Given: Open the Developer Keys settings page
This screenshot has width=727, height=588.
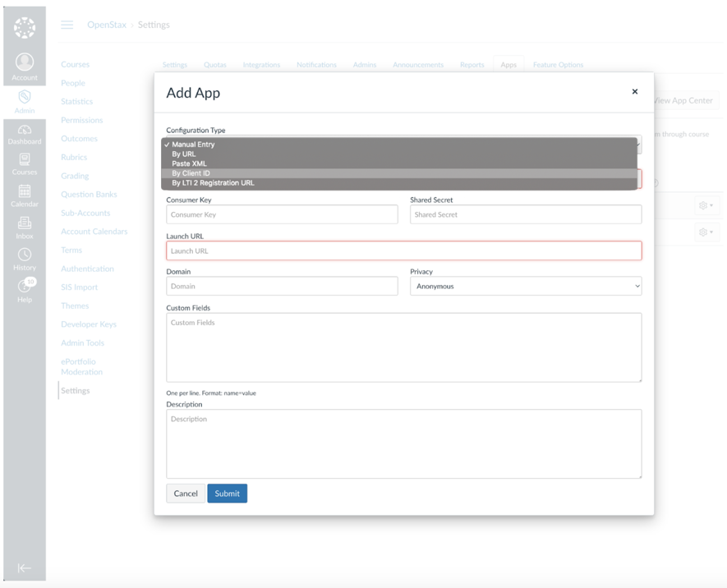Looking at the screenshot, I should (x=88, y=324).
